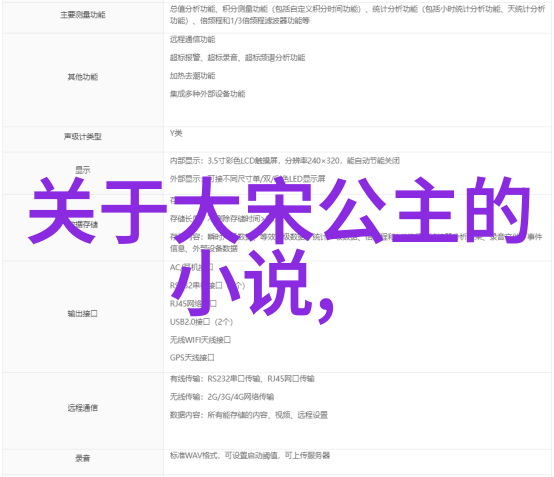Image resolution: width=554 pixels, height=477 pixels.
Task: Click the 主要测量功能 row label
Action: (83, 15)
